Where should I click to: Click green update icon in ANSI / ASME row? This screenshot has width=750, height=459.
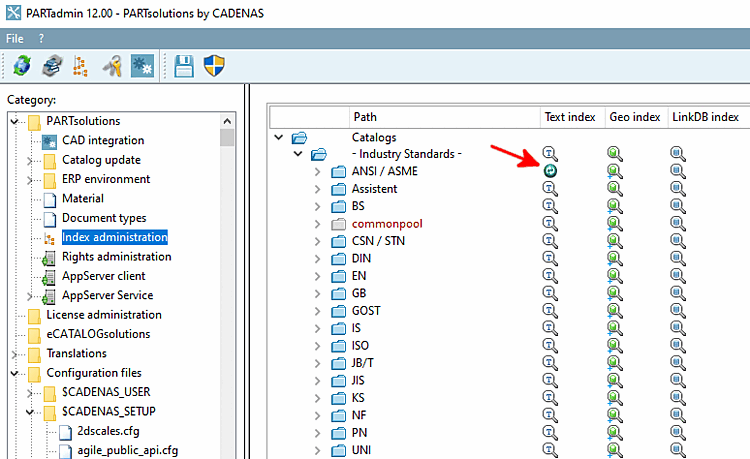tap(550, 171)
